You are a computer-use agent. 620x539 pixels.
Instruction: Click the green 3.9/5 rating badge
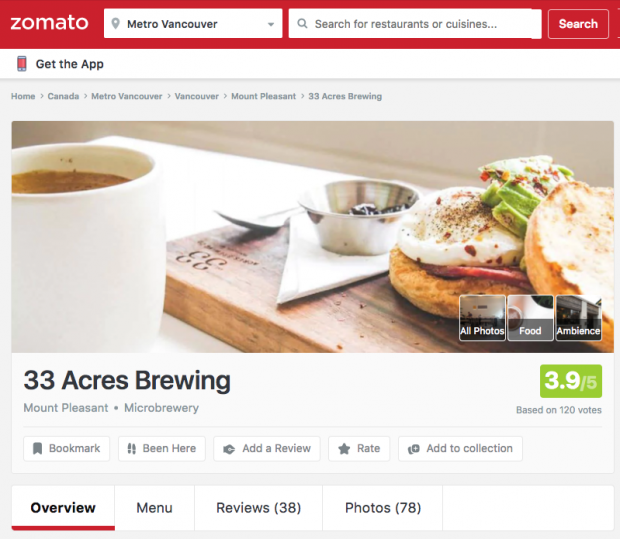[x=571, y=381]
